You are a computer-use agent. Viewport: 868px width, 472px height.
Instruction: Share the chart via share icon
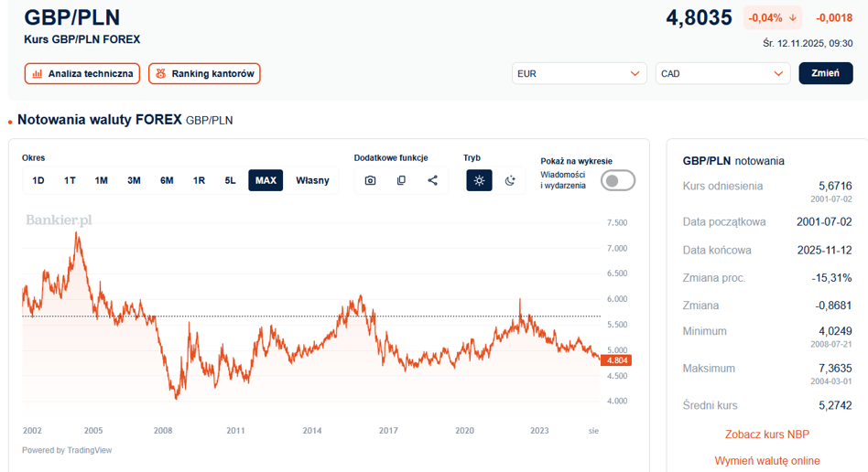tap(432, 180)
